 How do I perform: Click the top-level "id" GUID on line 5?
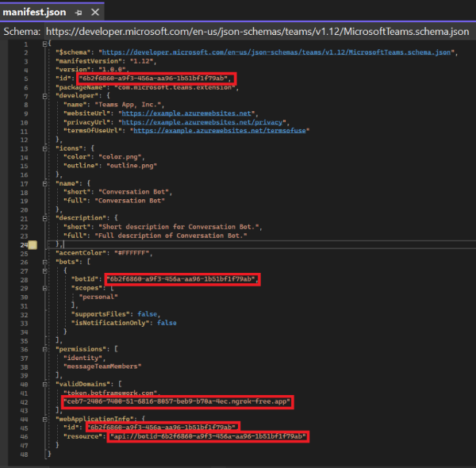coord(153,79)
